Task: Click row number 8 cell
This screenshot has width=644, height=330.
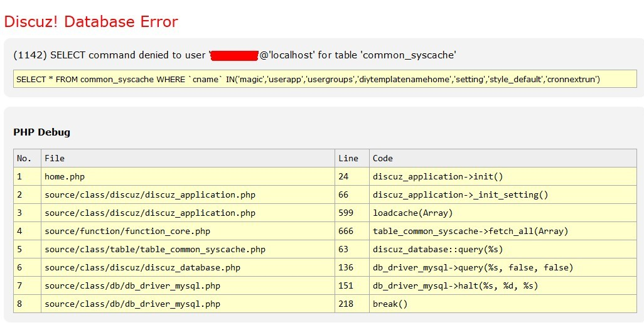Action: pyautogui.click(x=27, y=304)
